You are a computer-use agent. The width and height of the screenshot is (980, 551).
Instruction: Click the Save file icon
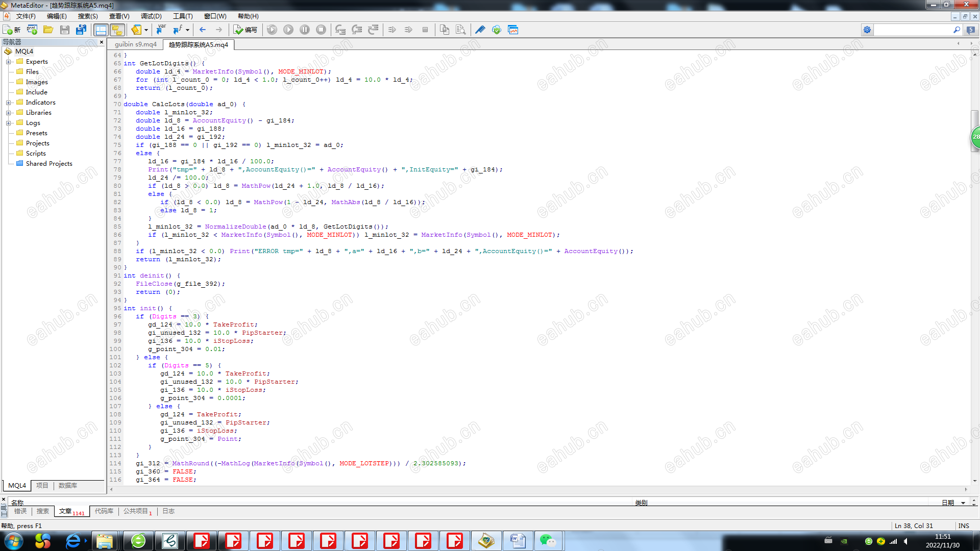point(65,30)
